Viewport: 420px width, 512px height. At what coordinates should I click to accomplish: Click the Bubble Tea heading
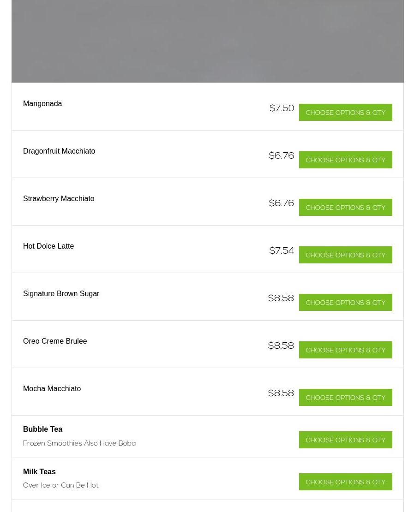[42, 429]
